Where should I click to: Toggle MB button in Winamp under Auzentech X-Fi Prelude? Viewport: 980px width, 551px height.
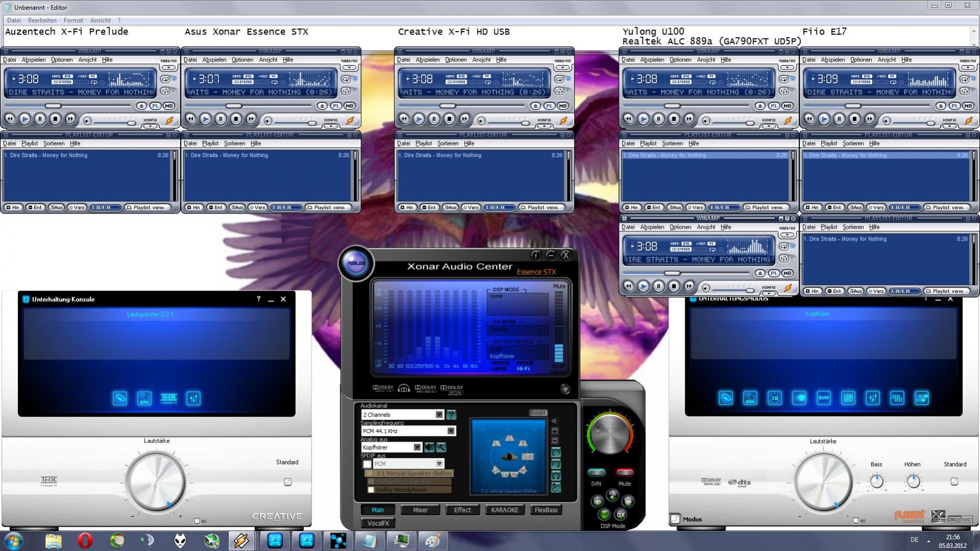click(169, 106)
